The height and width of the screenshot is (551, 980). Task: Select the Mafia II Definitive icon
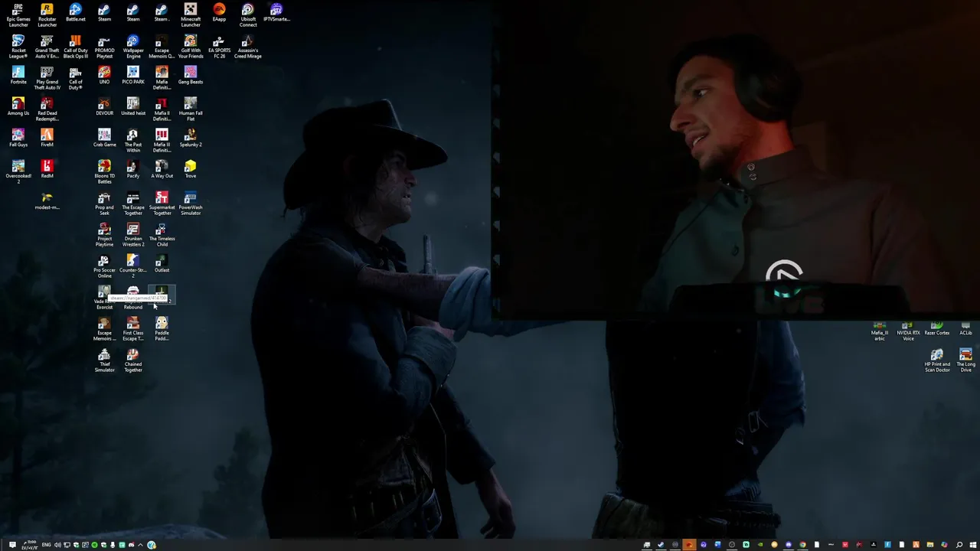pyautogui.click(x=162, y=109)
